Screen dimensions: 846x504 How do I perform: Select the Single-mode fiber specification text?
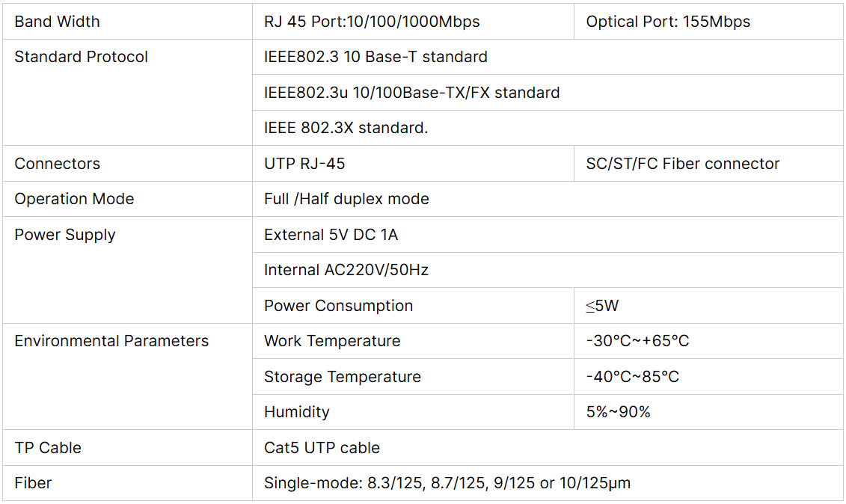click(x=447, y=483)
